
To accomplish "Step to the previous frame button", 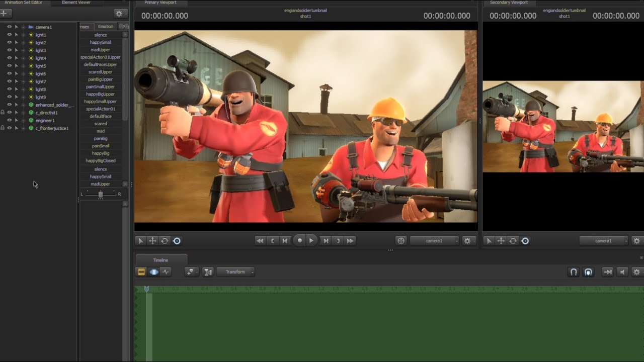I will coord(285,241).
